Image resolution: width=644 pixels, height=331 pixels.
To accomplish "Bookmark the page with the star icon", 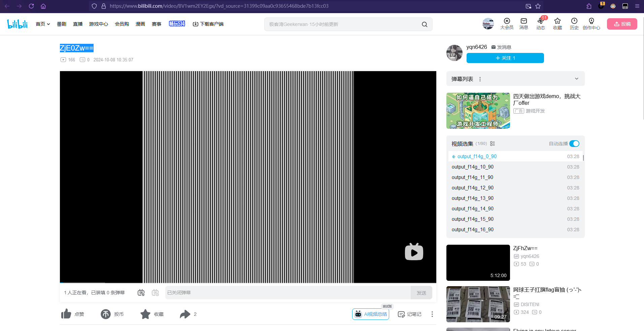I will 538,6.
